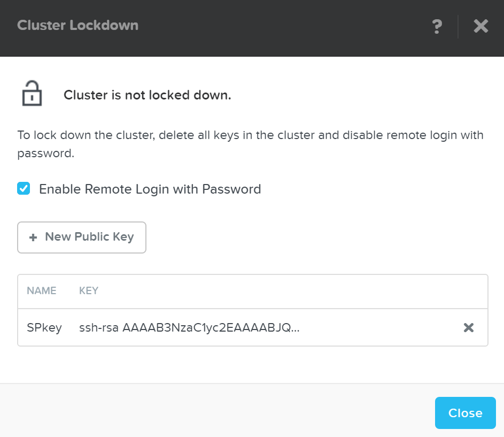Uncheck the blue checkbox above New Public Key
Image resolution: width=504 pixels, height=437 pixels.
(24, 188)
